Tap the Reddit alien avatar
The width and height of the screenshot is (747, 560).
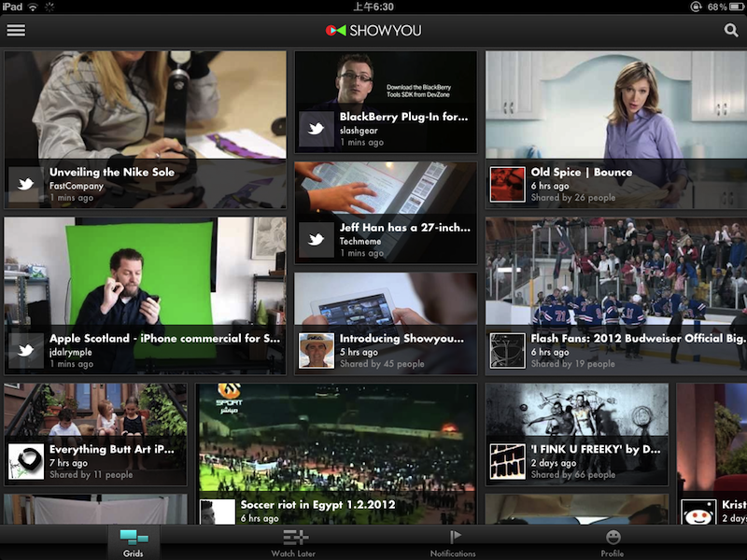tap(698, 511)
